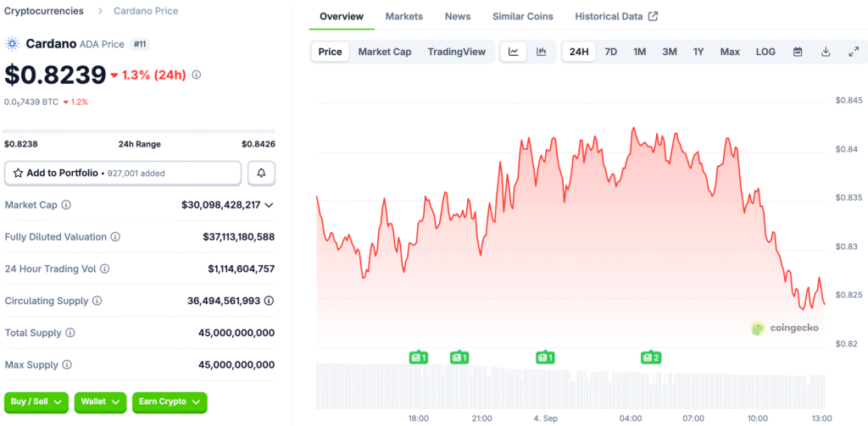
Task: Select the Overview tab
Action: tap(342, 16)
